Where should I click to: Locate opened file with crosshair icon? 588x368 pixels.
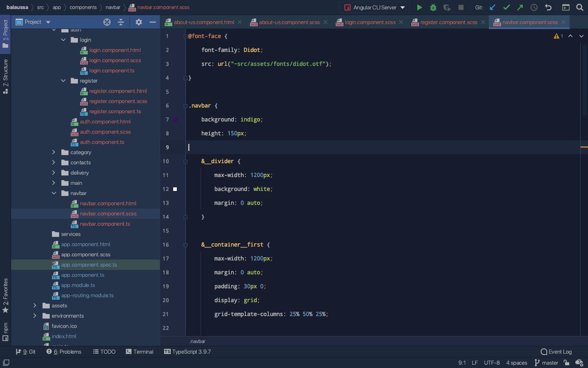click(x=107, y=22)
